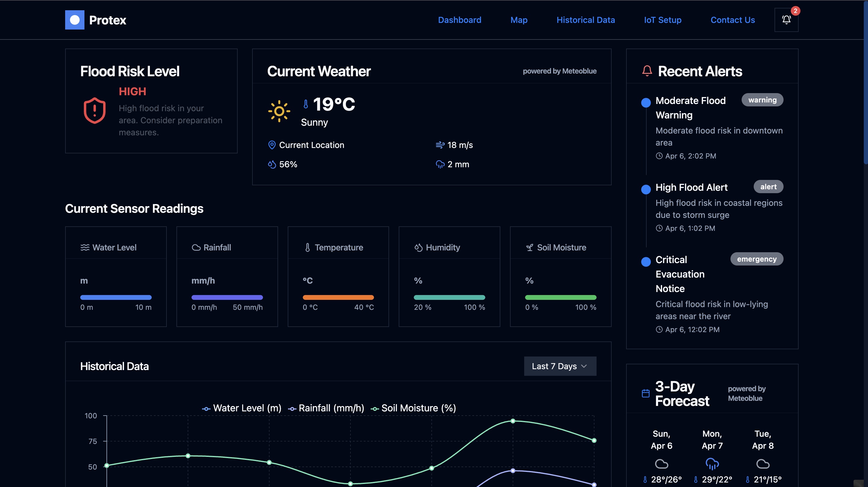The height and width of the screenshot is (487, 868).
Task: Click the Contact Us link
Action: [733, 20]
